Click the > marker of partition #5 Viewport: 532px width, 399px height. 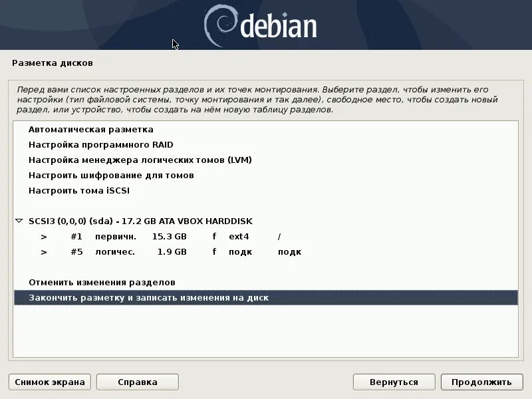click(x=44, y=252)
